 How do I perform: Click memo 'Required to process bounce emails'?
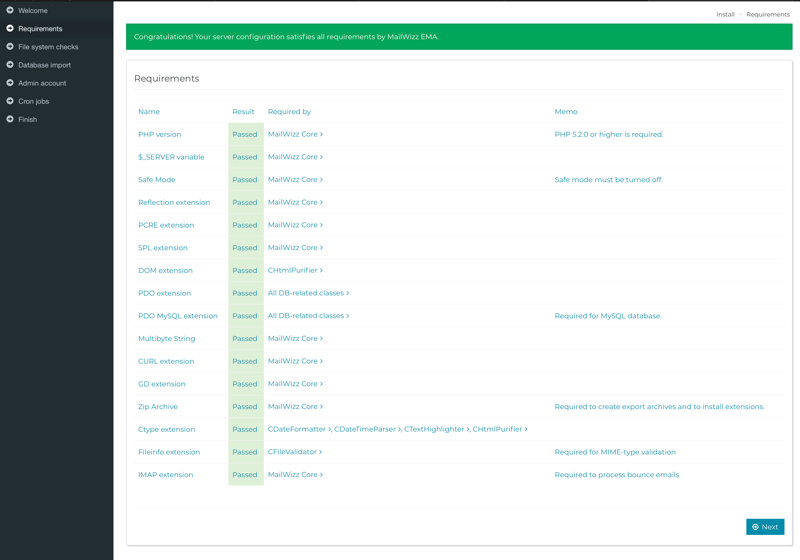click(617, 474)
